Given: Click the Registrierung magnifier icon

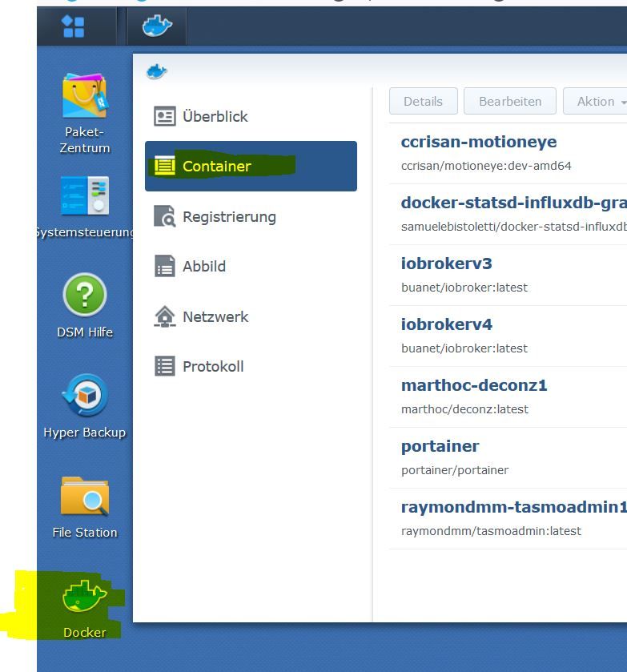Looking at the screenshot, I should (x=165, y=216).
